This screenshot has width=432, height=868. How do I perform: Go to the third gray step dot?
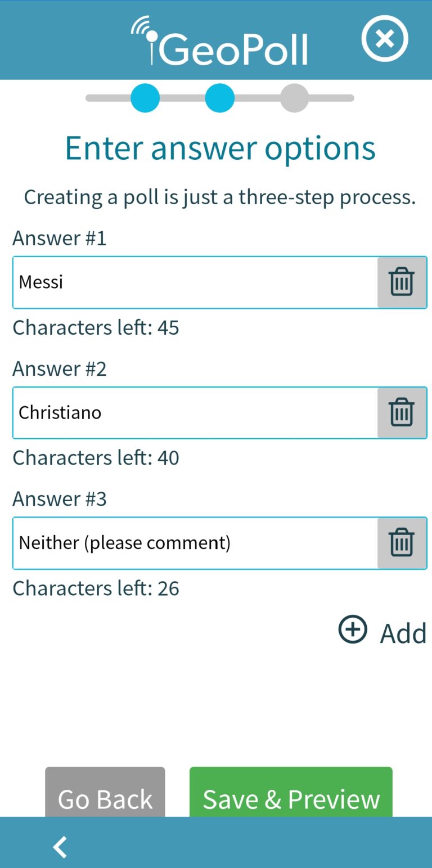click(x=294, y=98)
